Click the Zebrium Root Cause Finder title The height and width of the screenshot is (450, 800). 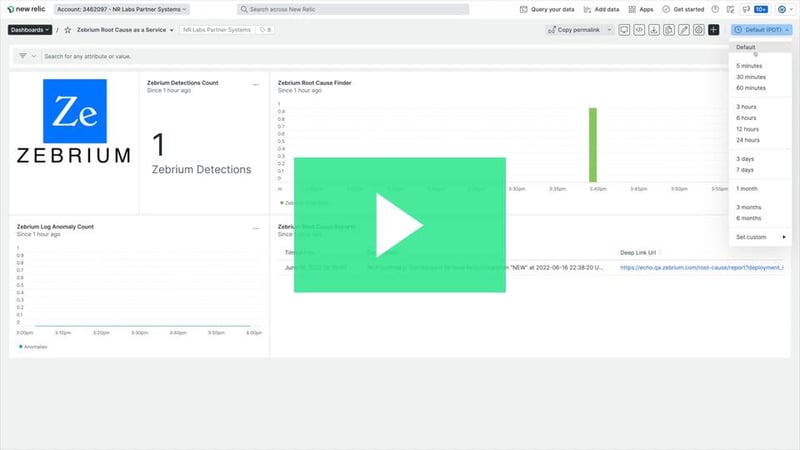[314, 83]
